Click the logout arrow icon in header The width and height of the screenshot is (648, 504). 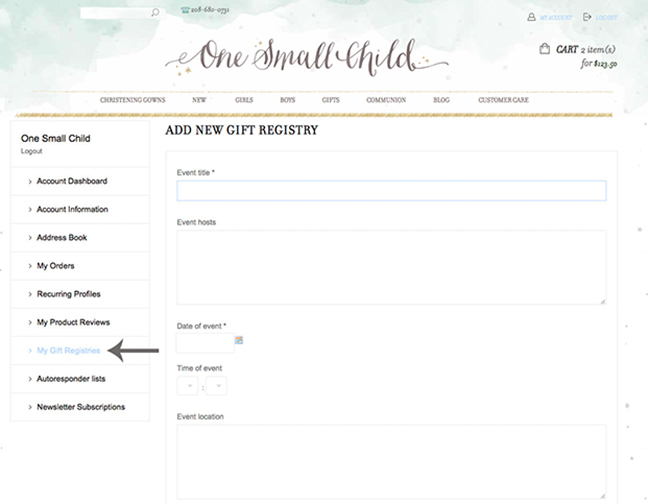click(587, 17)
